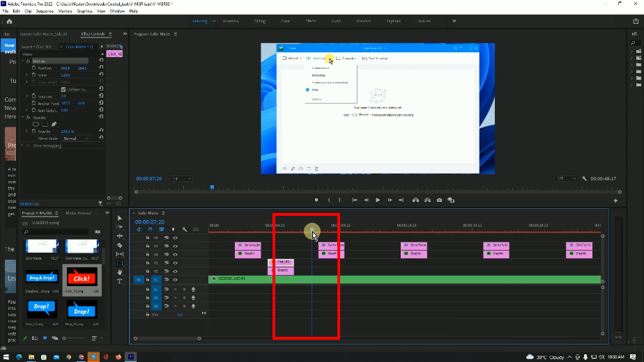Screen dimensions: 644x362
Task: Mute audio track A1
Action: point(175,289)
